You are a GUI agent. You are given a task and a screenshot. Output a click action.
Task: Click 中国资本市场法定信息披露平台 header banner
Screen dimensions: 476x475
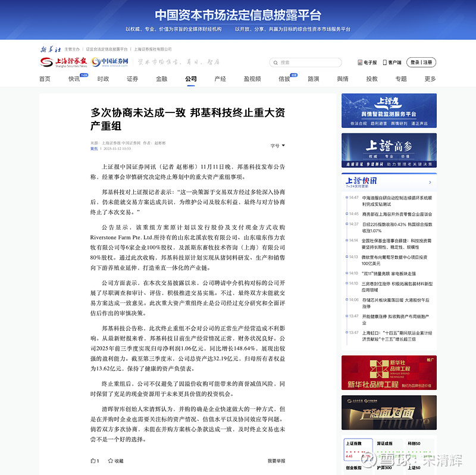click(x=238, y=20)
